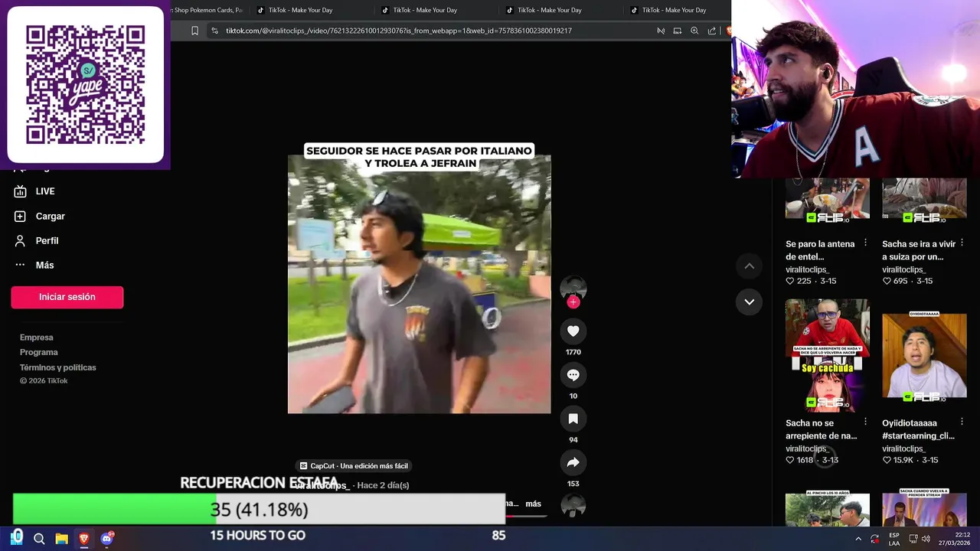Go to the next video with the down chevron
This screenshot has width=980, height=551.
click(750, 302)
